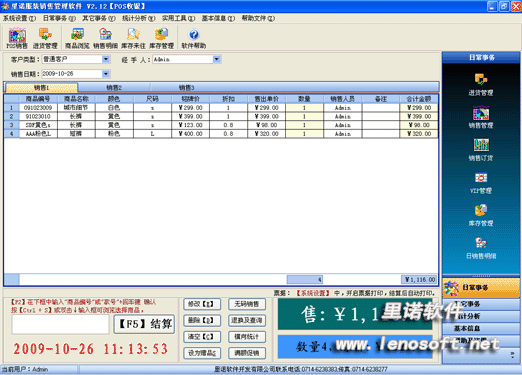The height and width of the screenshot is (375, 522).
Task: Switch to the 销售2 tab
Action: [x=114, y=87]
